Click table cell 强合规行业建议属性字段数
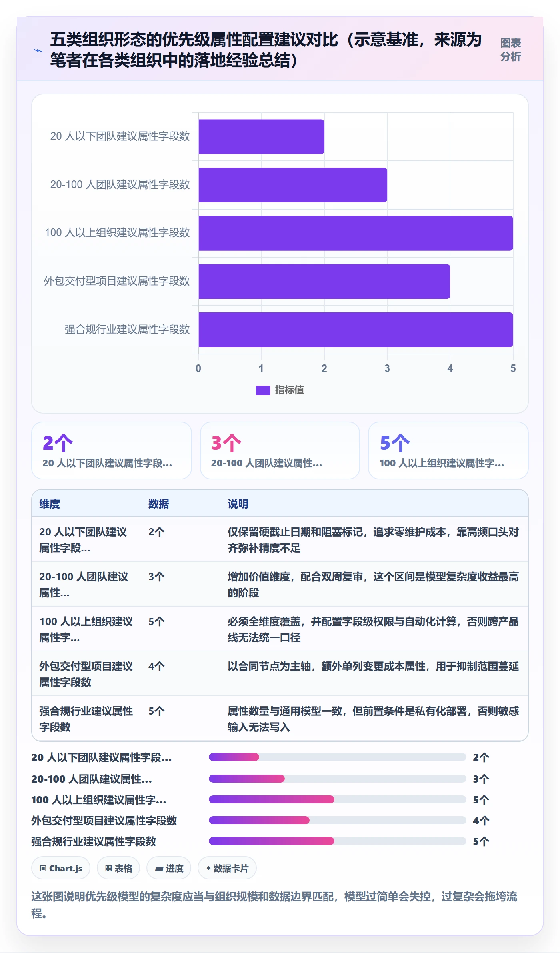560x953 pixels. (x=86, y=719)
